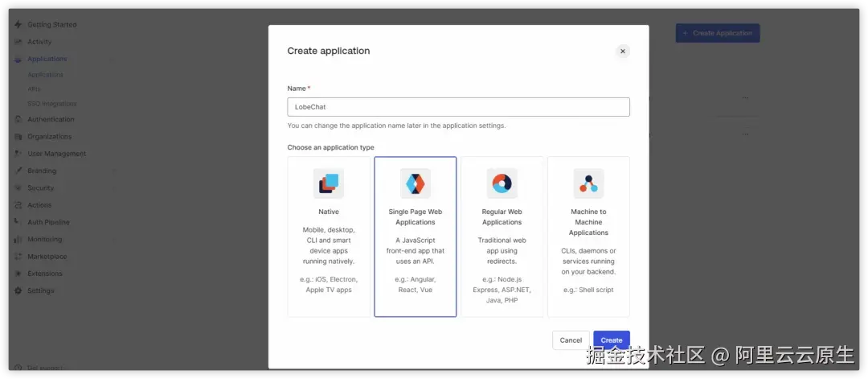This screenshot has height=379, width=868.
Task: Open Activity in sidebar
Action: pyautogui.click(x=39, y=42)
